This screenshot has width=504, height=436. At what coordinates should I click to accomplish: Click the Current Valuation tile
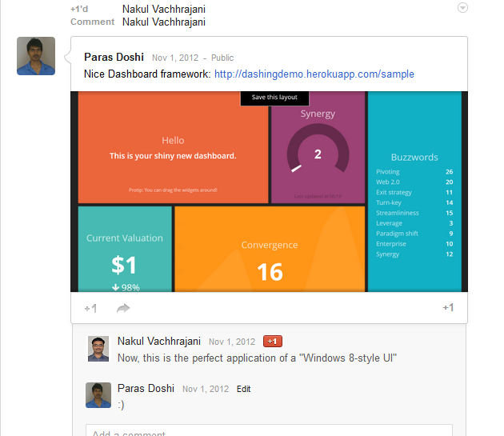[x=125, y=249]
